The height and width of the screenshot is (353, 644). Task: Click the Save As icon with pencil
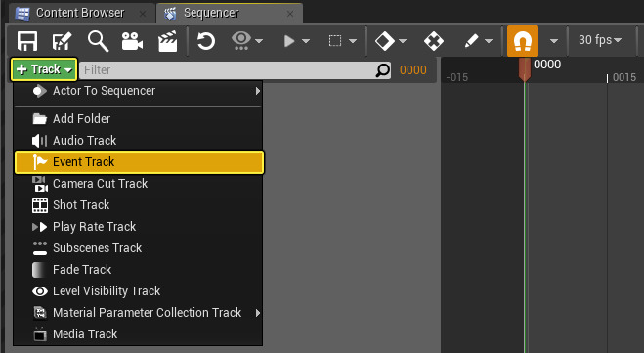62,41
